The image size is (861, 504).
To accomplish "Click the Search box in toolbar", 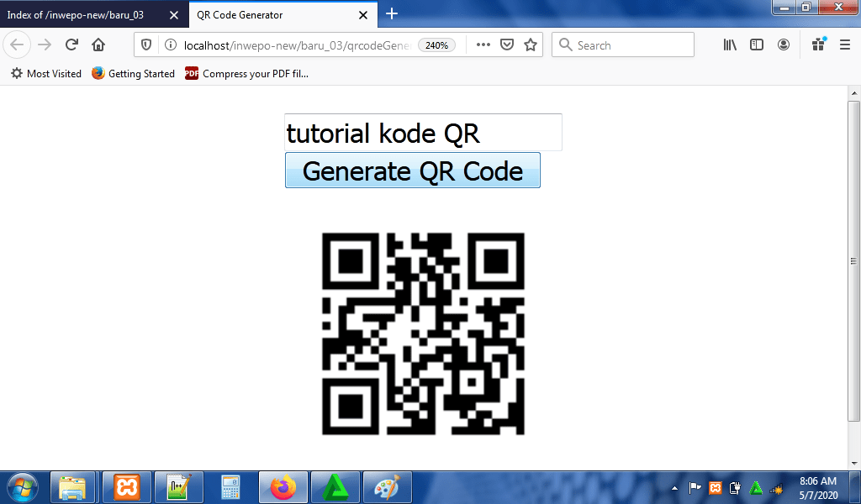I will pyautogui.click(x=623, y=45).
